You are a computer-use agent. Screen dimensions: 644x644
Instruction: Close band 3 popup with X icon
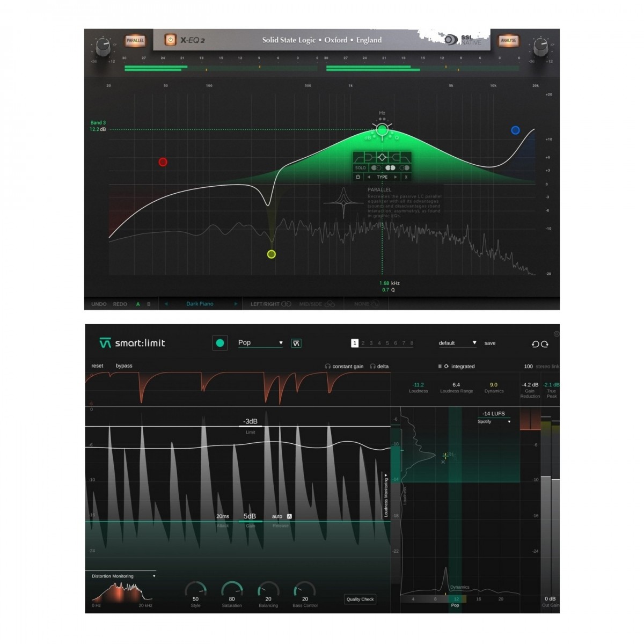point(406,177)
